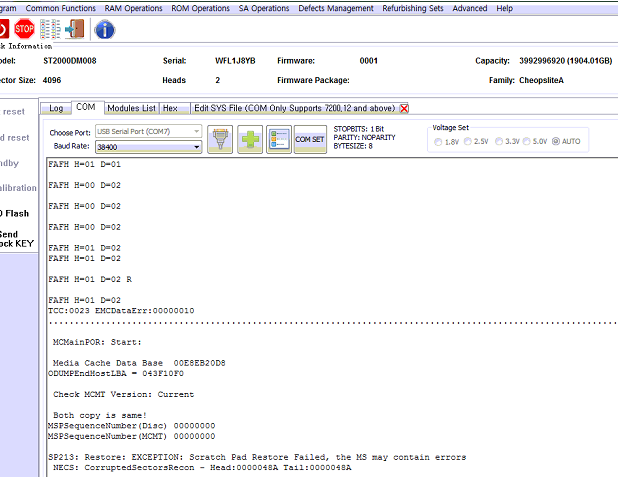Click the 'Media Cache Data Base' line
Image resolution: width=618 pixels, height=477 pixels.
[x=139, y=363]
